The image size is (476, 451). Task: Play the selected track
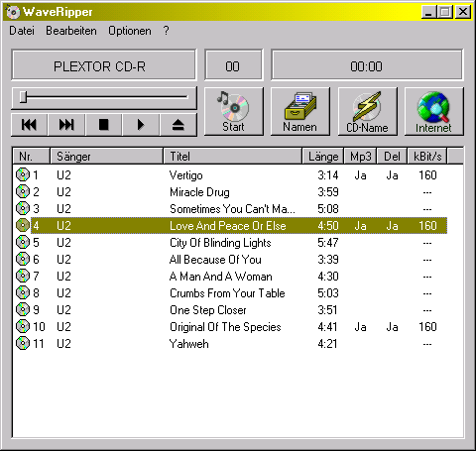coord(141,125)
